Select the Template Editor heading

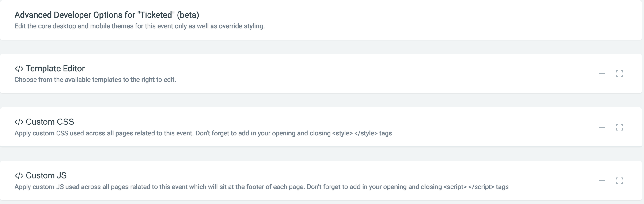[55, 68]
